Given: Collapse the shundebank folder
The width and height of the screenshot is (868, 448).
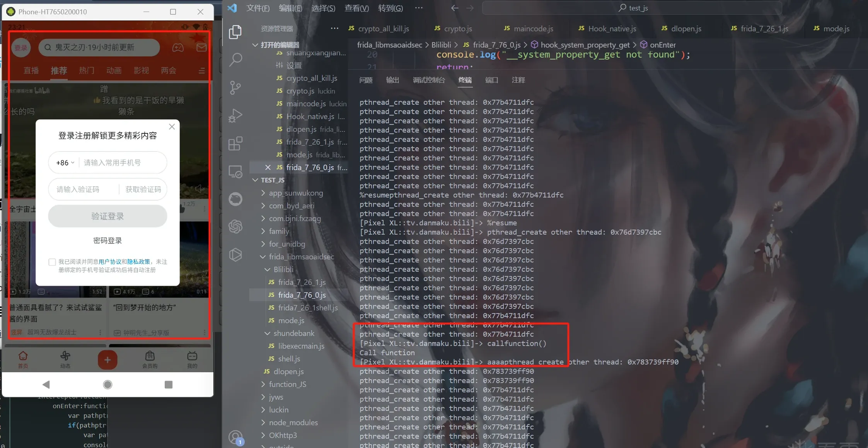Looking at the screenshot, I should tap(268, 333).
